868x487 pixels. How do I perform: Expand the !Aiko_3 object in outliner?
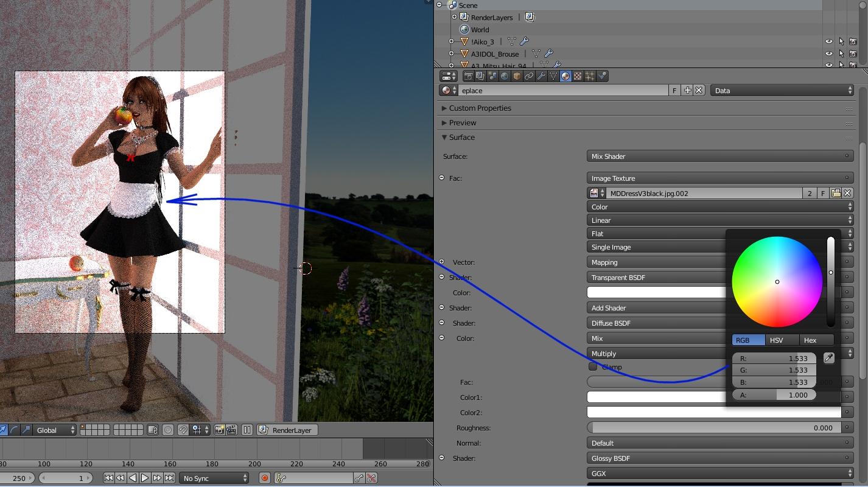pos(451,41)
